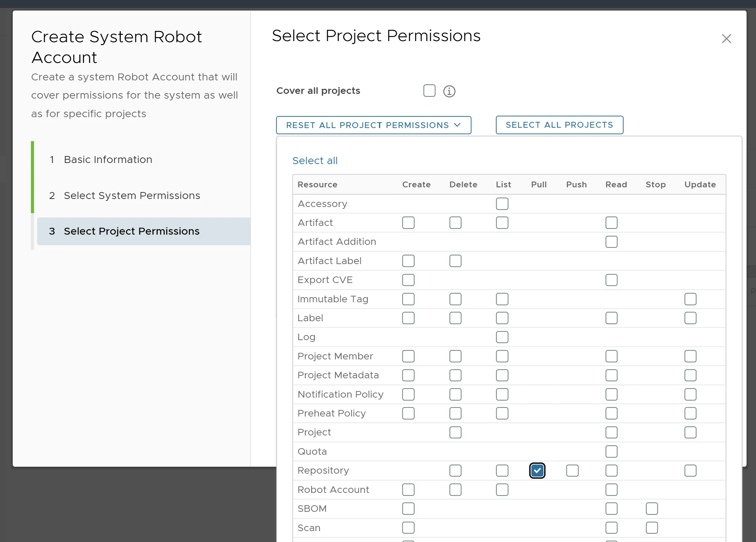Viewport: 756px width, 542px height.
Task: Check the Artifact Create permission
Action: pos(408,223)
